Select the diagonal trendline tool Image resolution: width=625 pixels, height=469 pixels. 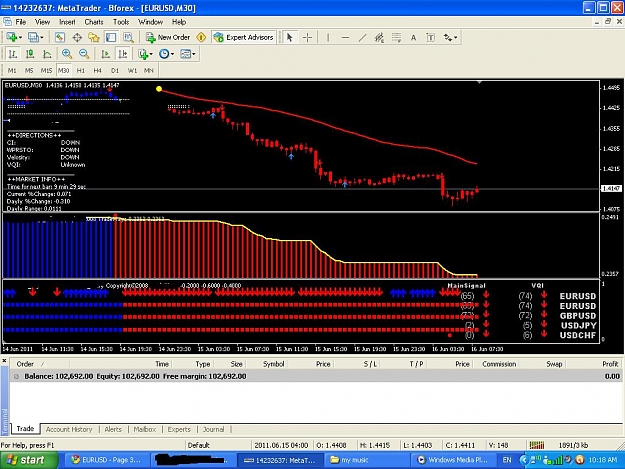point(362,37)
